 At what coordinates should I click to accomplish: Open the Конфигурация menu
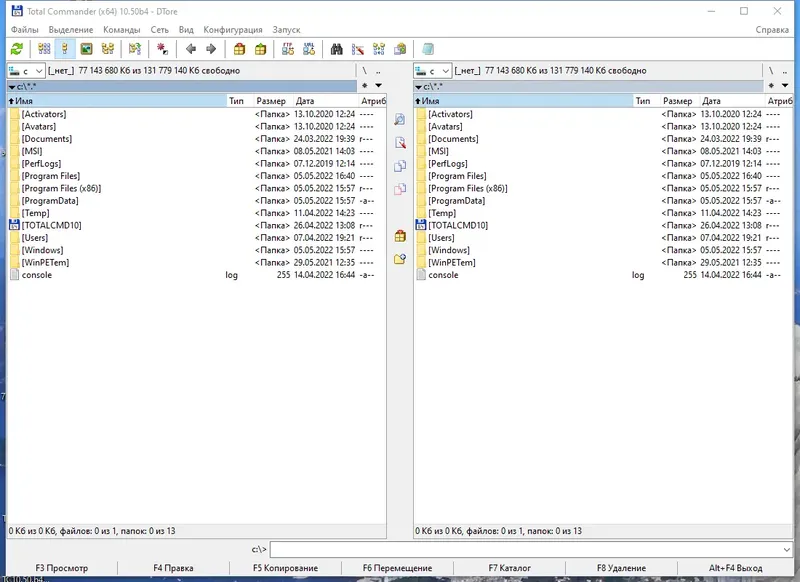(x=233, y=30)
